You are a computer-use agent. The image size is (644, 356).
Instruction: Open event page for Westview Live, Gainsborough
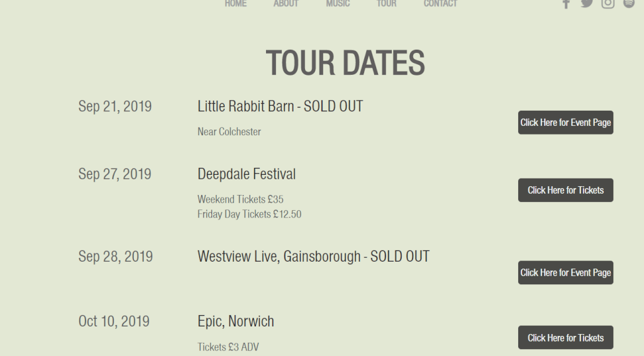[565, 272]
